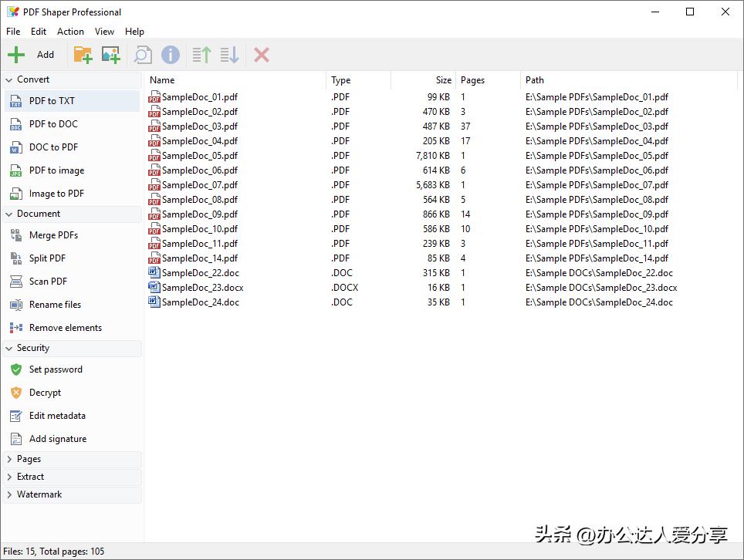Open the View menu

[104, 32]
